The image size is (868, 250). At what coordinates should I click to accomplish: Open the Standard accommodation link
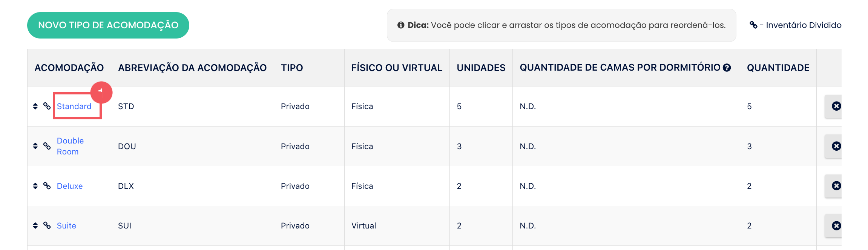pyautogui.click(x=74, y=106)
